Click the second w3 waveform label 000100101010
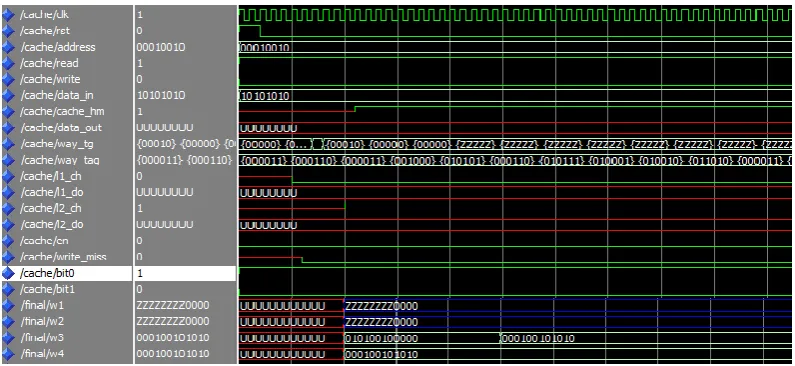This screenshot has height=366, width=795. pyautogui.click(x=537, y=338)
